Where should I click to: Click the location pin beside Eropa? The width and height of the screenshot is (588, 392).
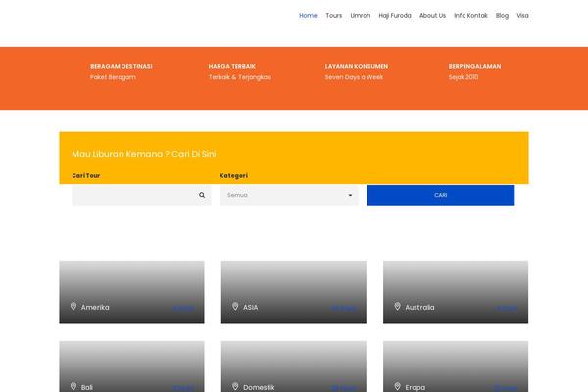pos(398,386)
